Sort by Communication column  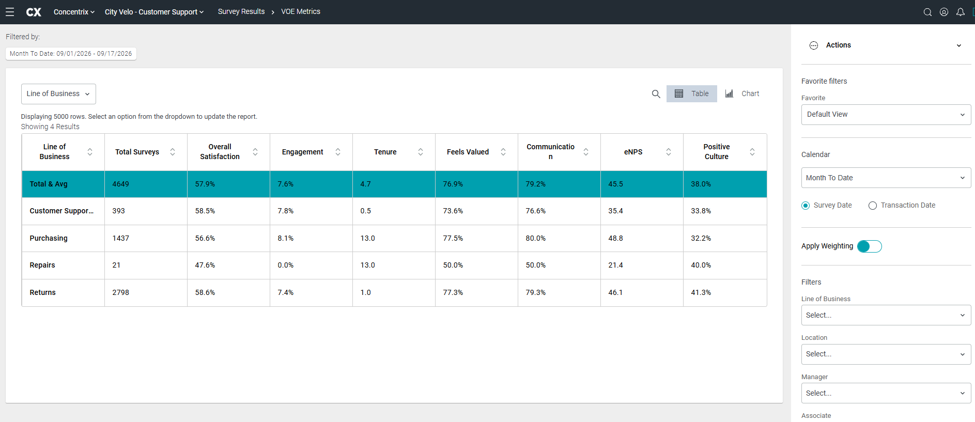(x=586, y=152)
